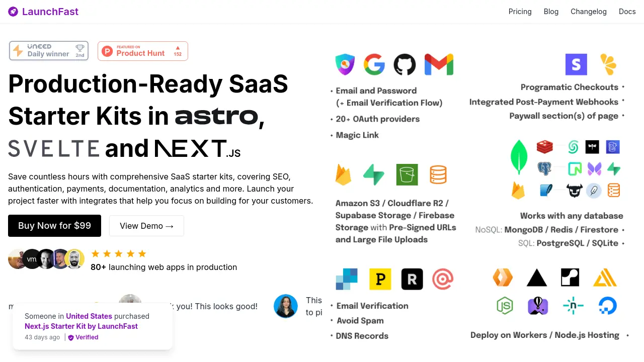The height and width of the screenshot is (362, 644).
Task: Click the red at-sign email icon
Action: click(x=443, y=279)
